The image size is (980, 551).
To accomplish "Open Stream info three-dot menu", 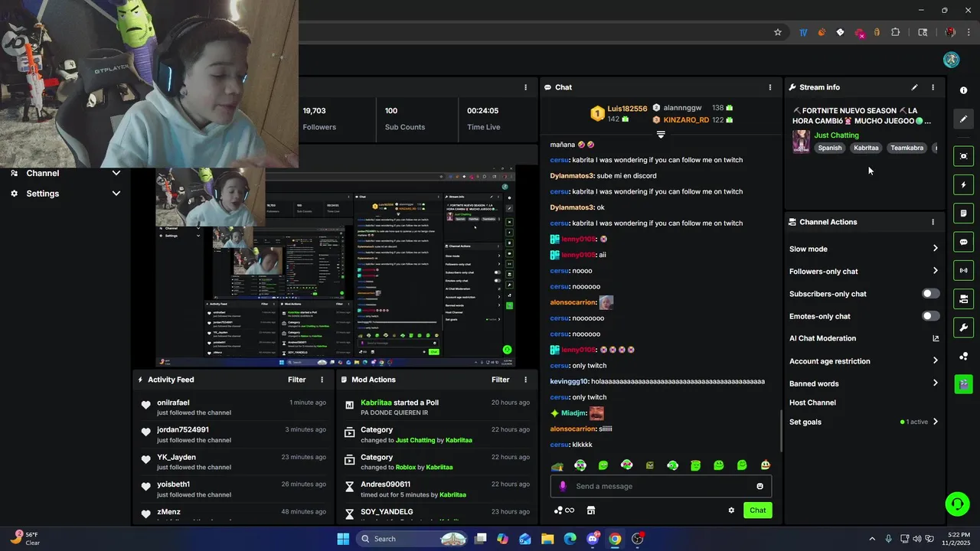I will coord(933,87).
